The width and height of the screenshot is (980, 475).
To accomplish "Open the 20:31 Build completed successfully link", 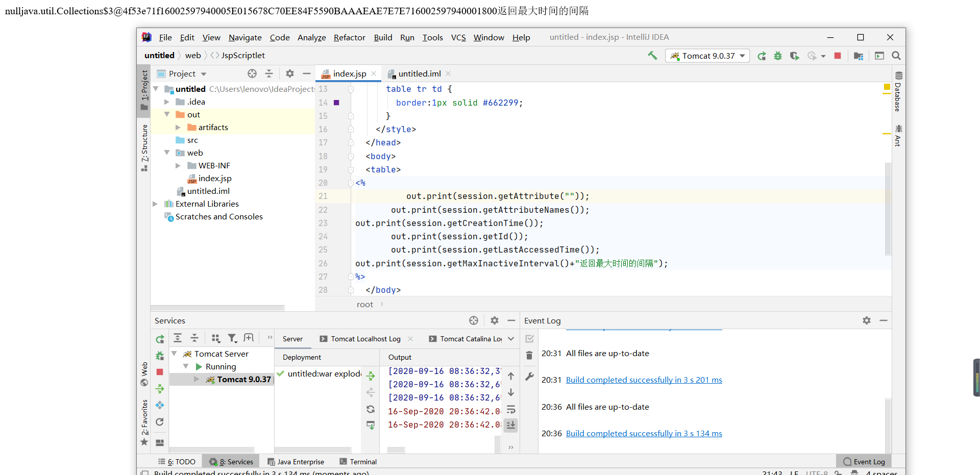I will pyautogui.click(x=644, y=380).
